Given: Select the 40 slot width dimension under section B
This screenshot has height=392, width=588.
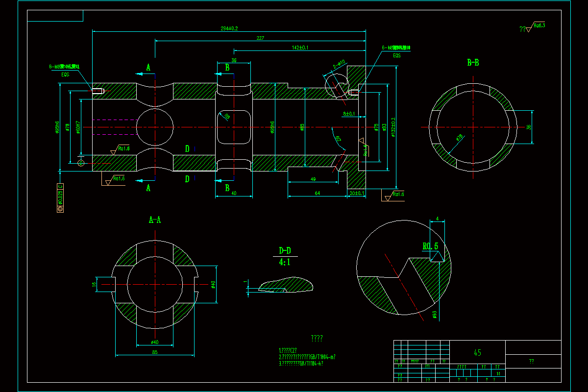Looking at the screenshot, I should (x=234, y=194).
